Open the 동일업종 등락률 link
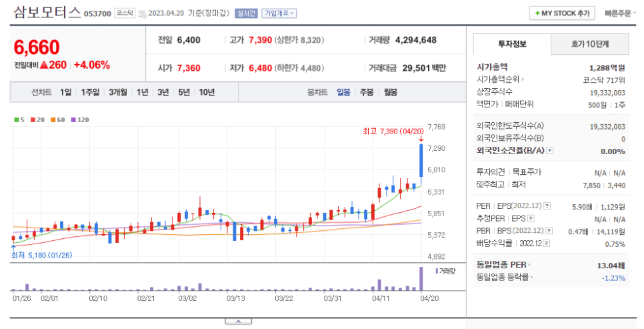 (x=505, y=277)
